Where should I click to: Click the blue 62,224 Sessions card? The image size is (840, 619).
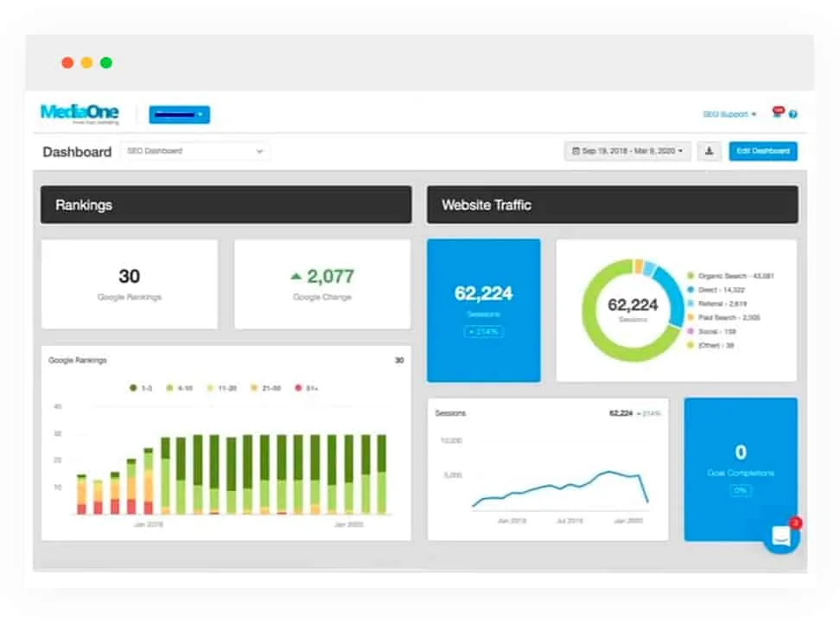pos(484,310)
